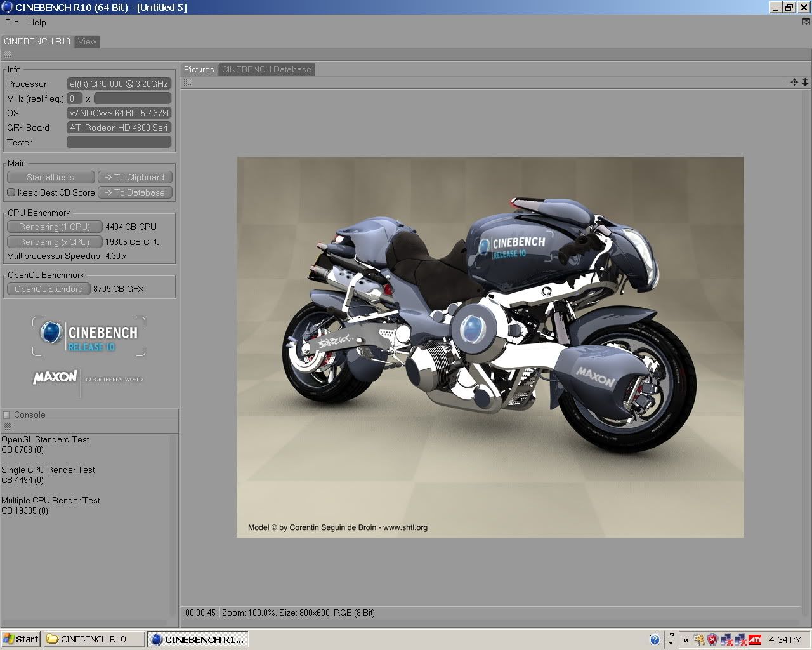Click the Tester name input field

pyautogui.click(x=119, y=142)
